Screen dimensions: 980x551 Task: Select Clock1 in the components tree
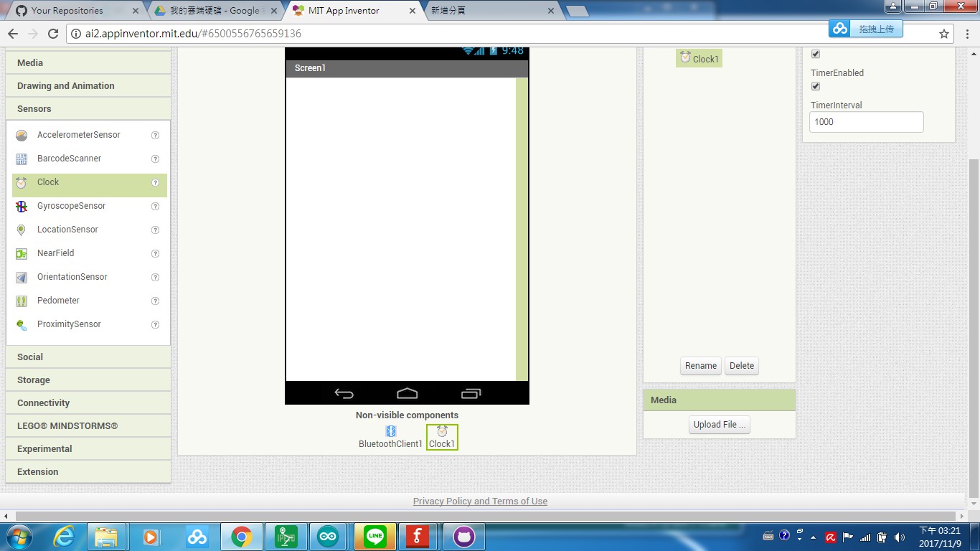click(699, 59)
